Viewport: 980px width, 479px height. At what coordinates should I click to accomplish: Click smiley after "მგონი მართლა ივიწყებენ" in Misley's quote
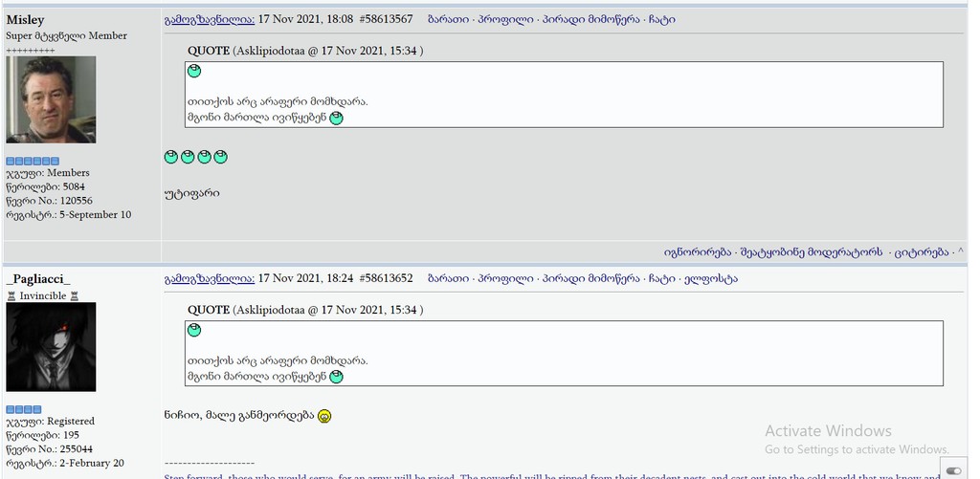336,118
